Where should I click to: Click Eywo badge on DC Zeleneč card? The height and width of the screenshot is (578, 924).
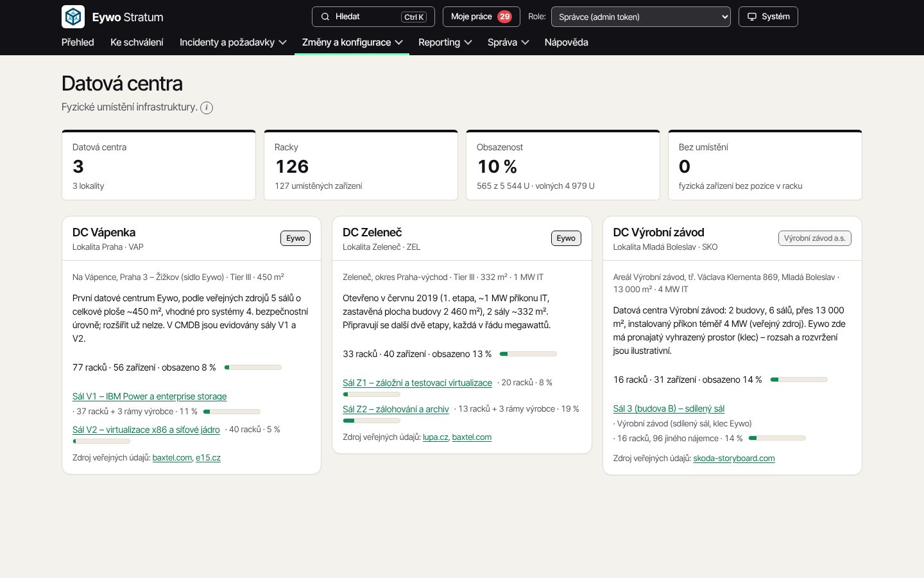(x=566, y=238)
